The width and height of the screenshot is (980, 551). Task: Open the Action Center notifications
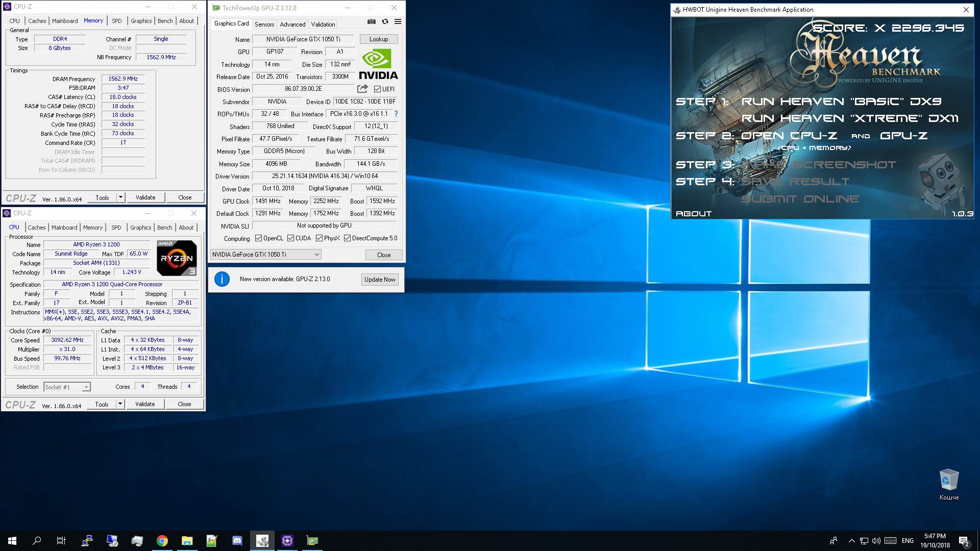[x=964, y=541]
